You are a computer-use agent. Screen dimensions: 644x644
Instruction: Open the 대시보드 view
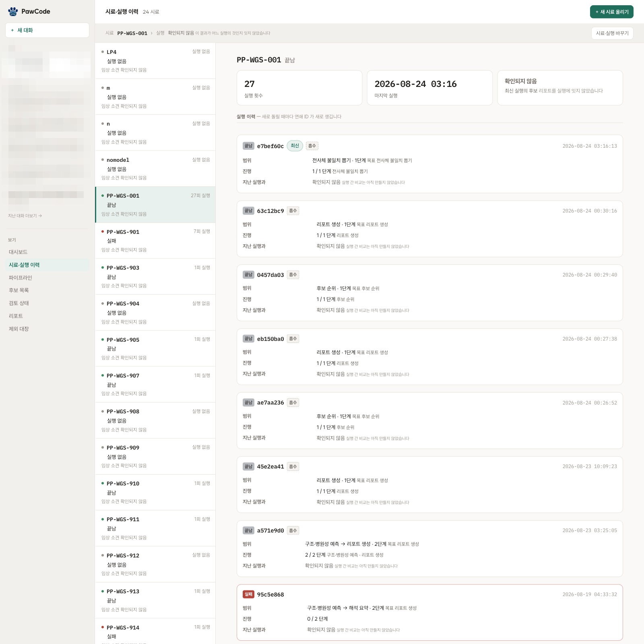tap(47, 252)
